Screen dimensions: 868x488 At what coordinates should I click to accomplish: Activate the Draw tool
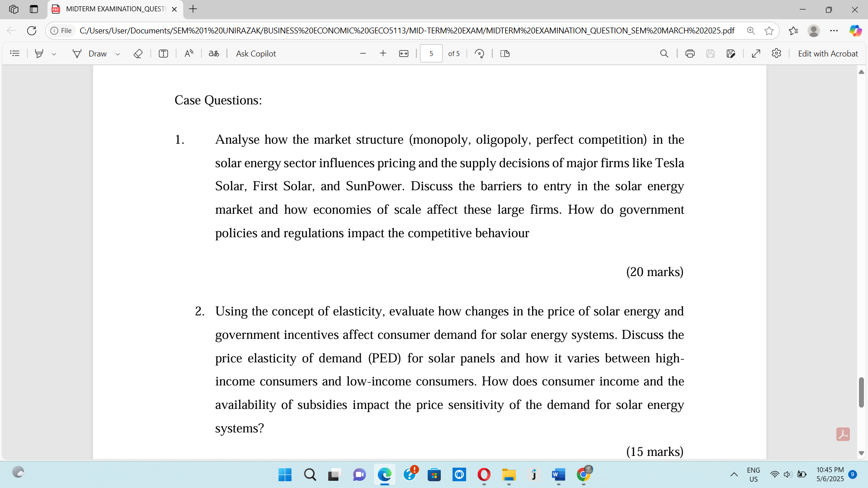coord(90,53)
